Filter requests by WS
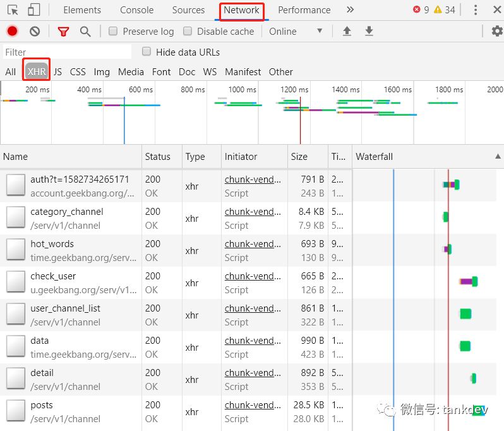The width and height of the screenshot is (504, 431). (x=210, y=71)
